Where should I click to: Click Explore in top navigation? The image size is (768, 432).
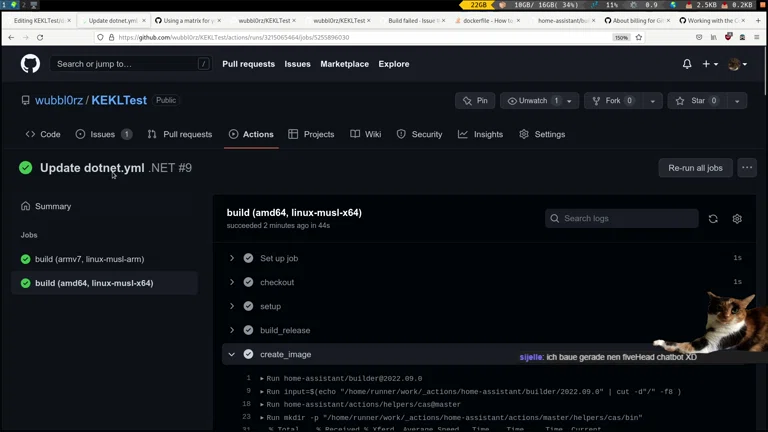pos(394,64)
